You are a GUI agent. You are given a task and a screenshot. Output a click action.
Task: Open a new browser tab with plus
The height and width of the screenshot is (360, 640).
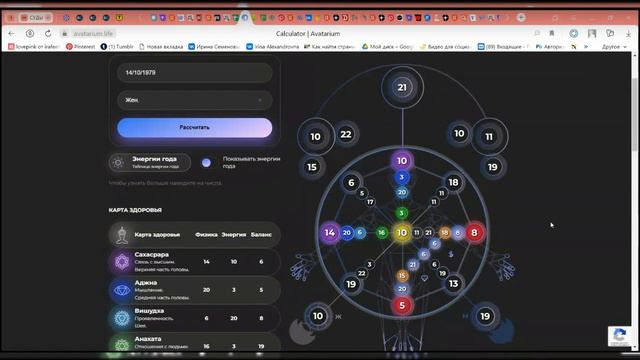pyautogui.click(x=521, y=18)
